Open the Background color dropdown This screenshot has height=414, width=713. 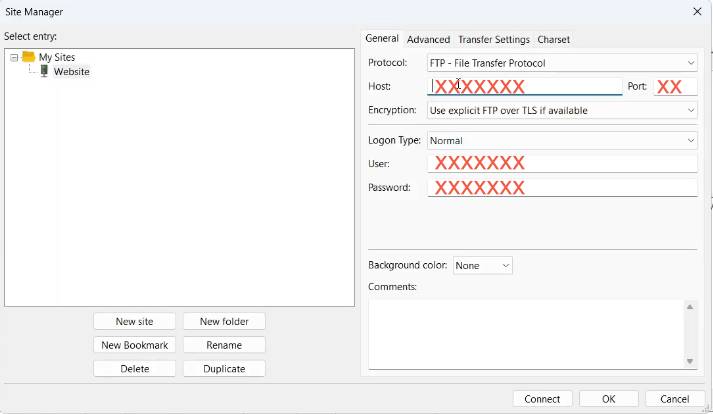(482, 266)
